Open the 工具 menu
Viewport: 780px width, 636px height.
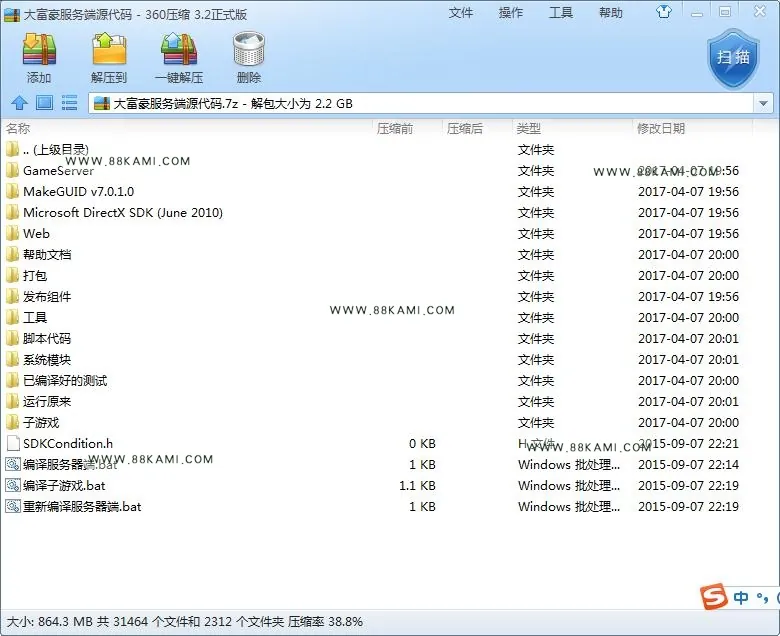click(561, 12)
